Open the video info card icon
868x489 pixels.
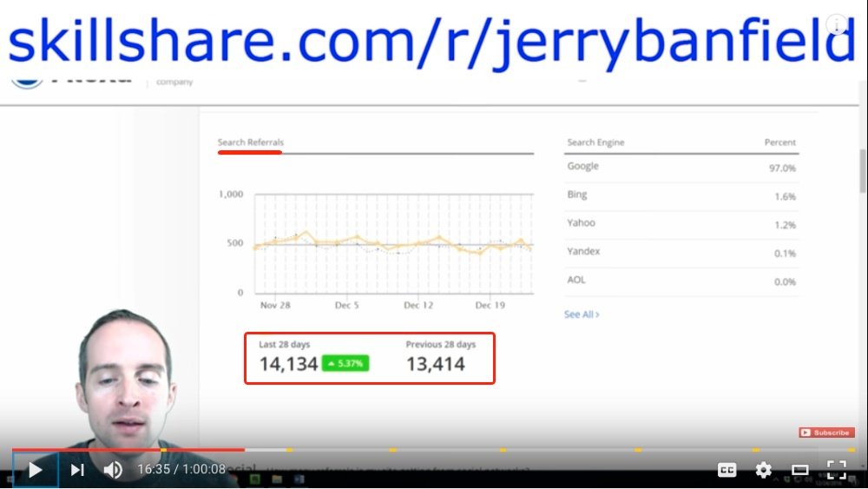click(x=837, y=24)
